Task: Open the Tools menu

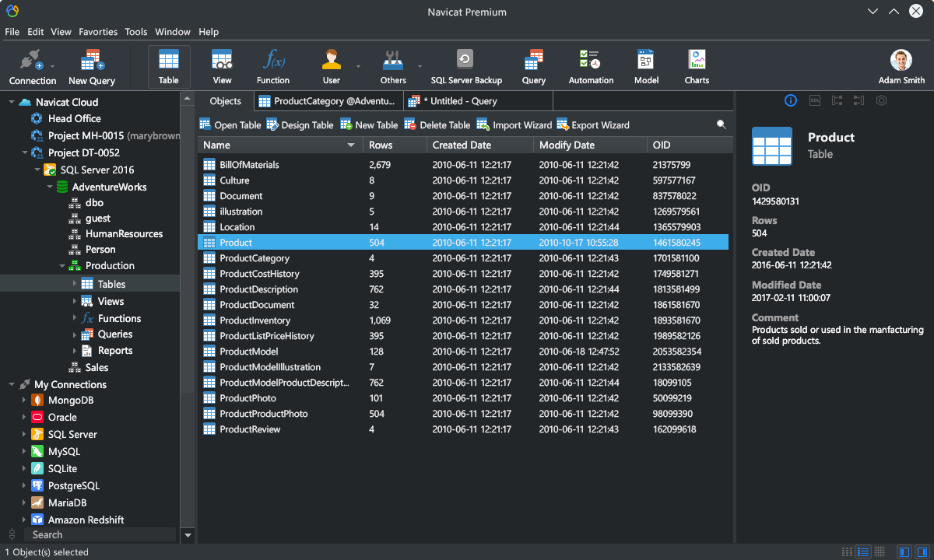Action: pos(136,32)
